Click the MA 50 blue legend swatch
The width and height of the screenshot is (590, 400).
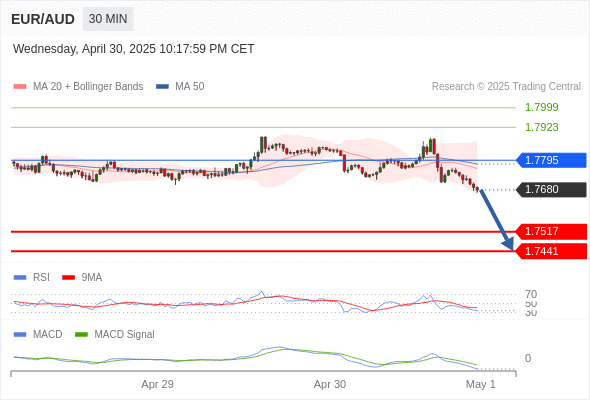point(162,87)
